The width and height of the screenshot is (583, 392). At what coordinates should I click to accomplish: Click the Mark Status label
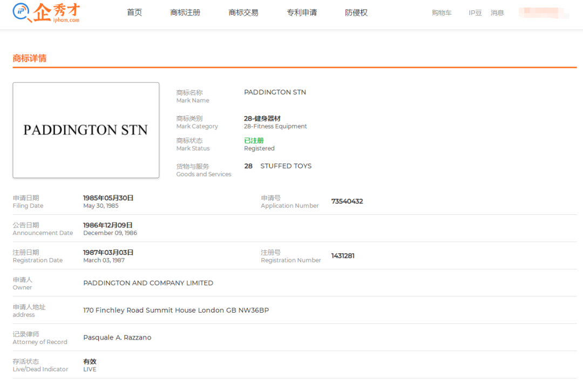[x=193, y=148]
